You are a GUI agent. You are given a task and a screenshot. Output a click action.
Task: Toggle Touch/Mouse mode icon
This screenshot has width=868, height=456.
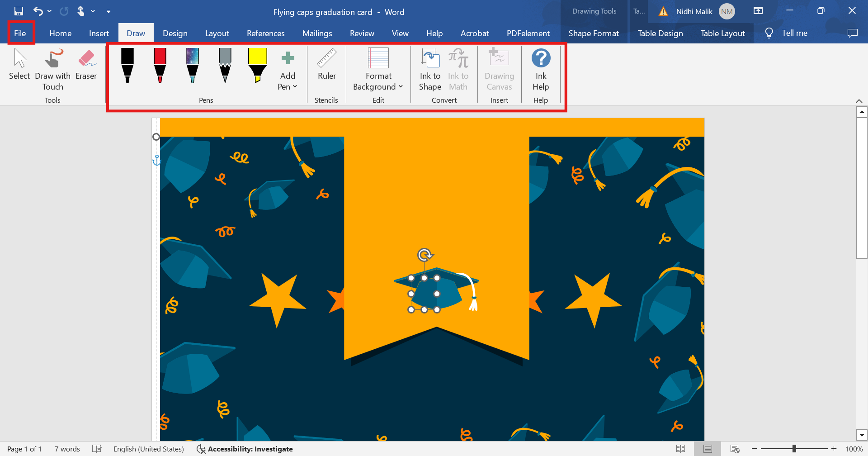tap(81, 11)
